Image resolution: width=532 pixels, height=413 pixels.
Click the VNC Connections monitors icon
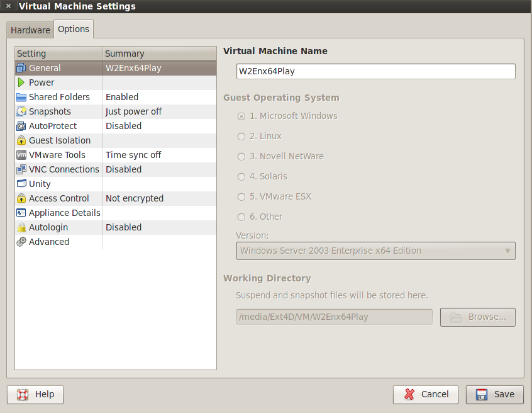coord(21,169)
